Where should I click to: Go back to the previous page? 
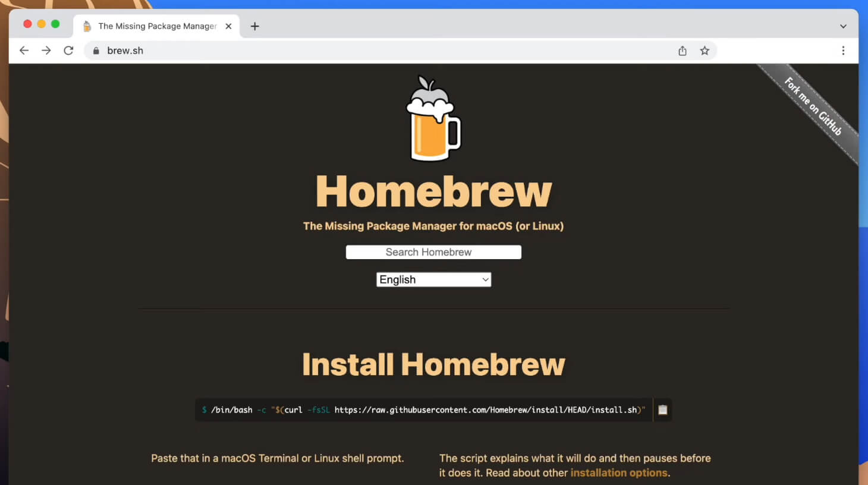tap(24, 51)
